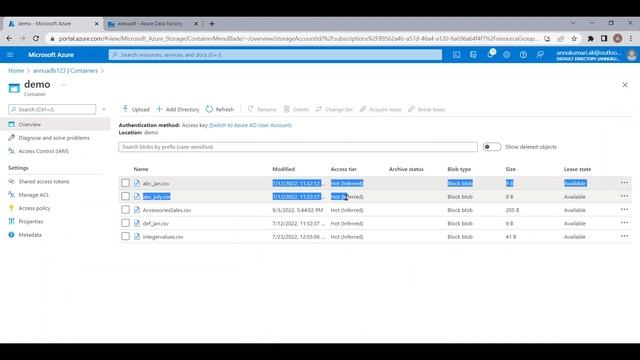
Task: Open Shared access tokens setting
Action: coord(44,182)
